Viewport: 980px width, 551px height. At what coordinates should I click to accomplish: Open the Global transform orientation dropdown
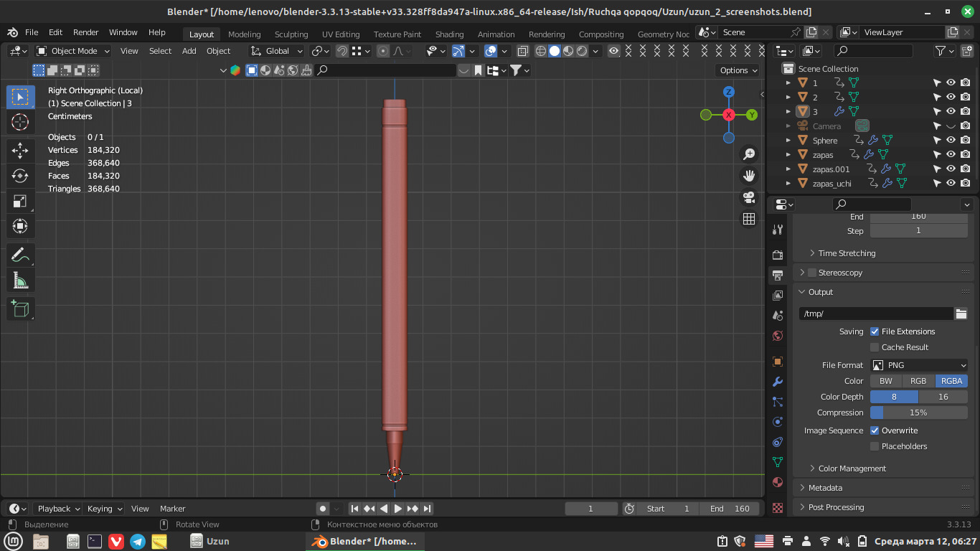coord(277,51)
